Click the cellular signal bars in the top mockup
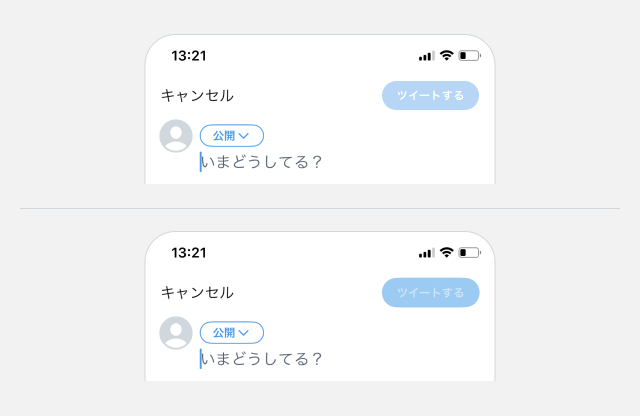 tap(427, 56)
